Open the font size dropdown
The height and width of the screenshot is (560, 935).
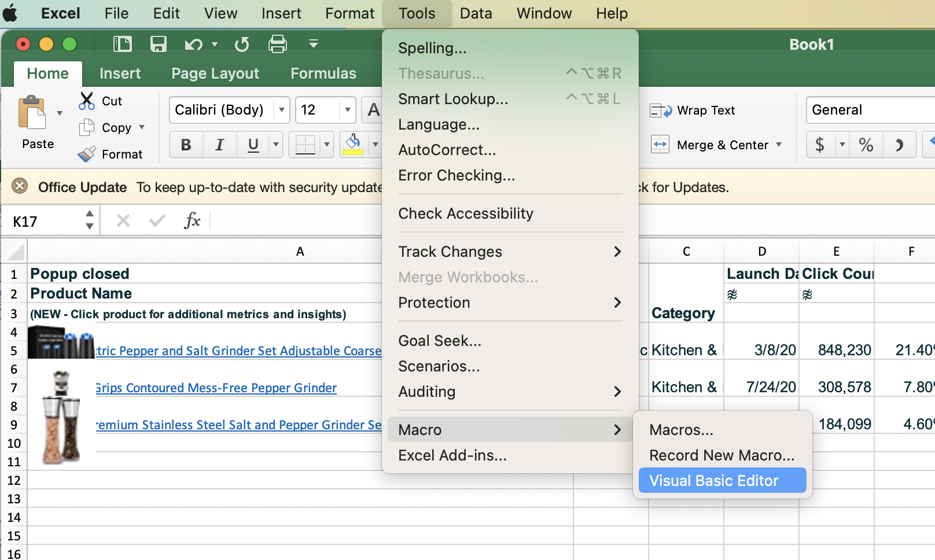(x=348, y=110)
